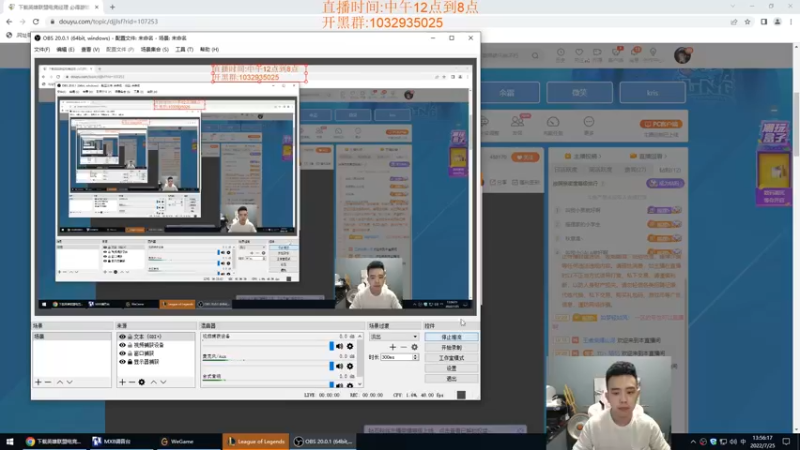The width and height of the screenshot is (800, 450).
Task: Click the kris button on douyu page
Action: [653, 93]
